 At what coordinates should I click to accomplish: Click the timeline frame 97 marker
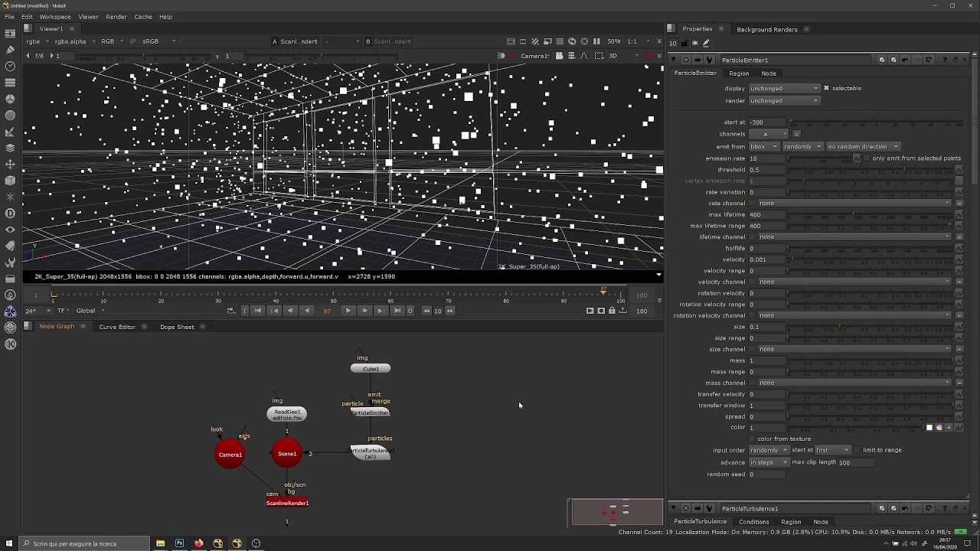(603, 291)
